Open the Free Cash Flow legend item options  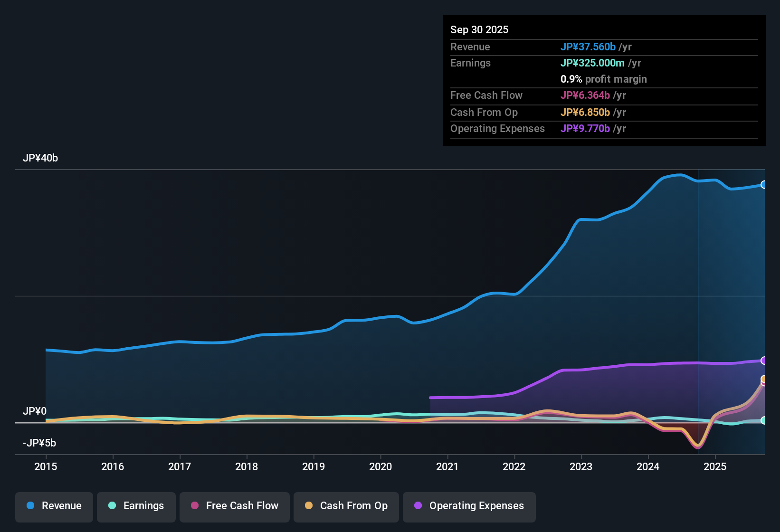pos(234,506)
